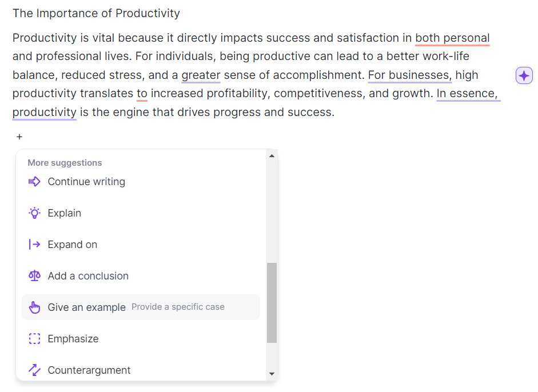This screenshot has height=392, width=538.
Task: Click the Emphasize dashed square icon
Action: tap(34, 339)
